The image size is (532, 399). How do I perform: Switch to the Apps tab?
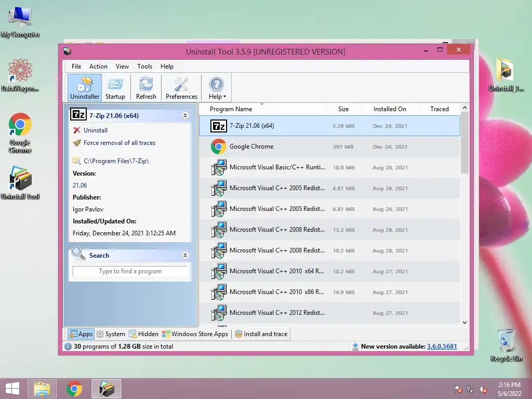point(81,334)
